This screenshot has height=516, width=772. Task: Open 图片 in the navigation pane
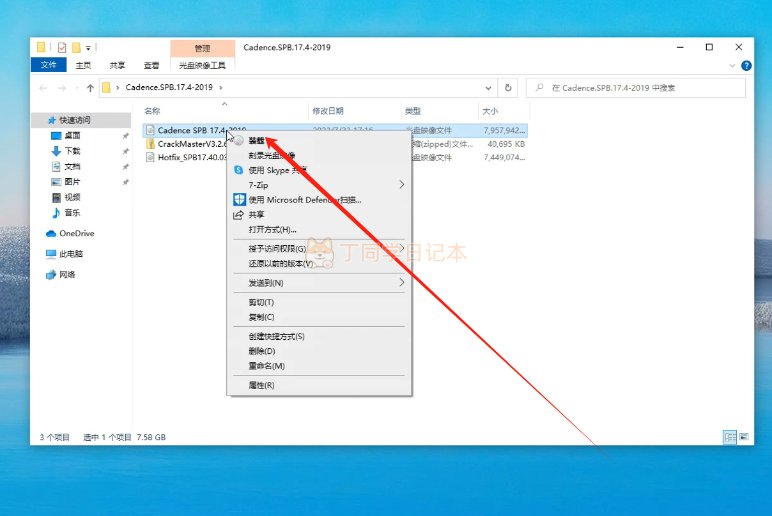(72, 182)
